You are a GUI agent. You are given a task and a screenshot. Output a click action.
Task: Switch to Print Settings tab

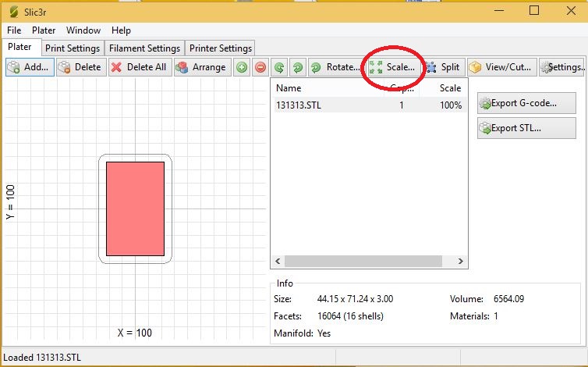[73, 48]
